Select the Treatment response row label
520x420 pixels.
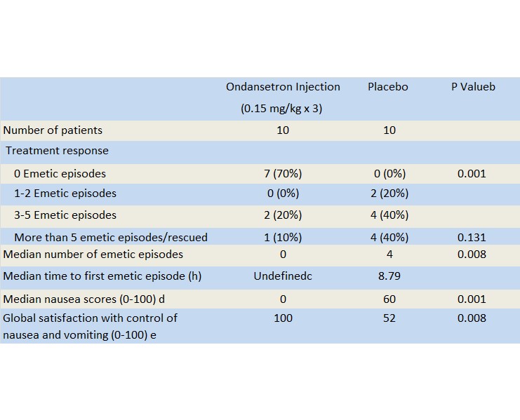click(58, 151)
